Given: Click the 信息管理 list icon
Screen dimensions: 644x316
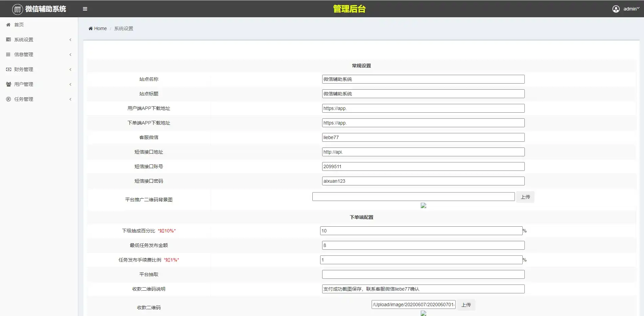Looking at the screenshot, I should point(8,54).
